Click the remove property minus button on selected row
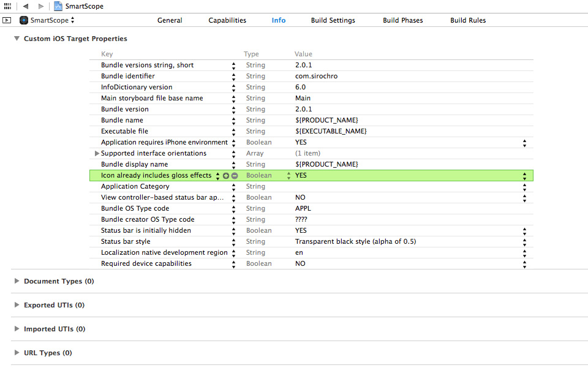Viewport: 588px width, 392px height. coord(235,175)
